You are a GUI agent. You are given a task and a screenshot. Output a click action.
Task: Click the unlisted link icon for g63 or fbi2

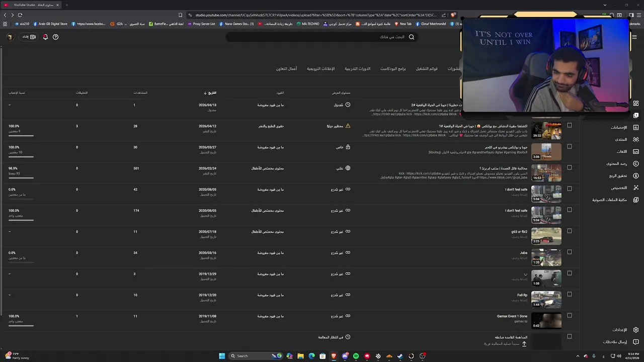click(348, 232)
